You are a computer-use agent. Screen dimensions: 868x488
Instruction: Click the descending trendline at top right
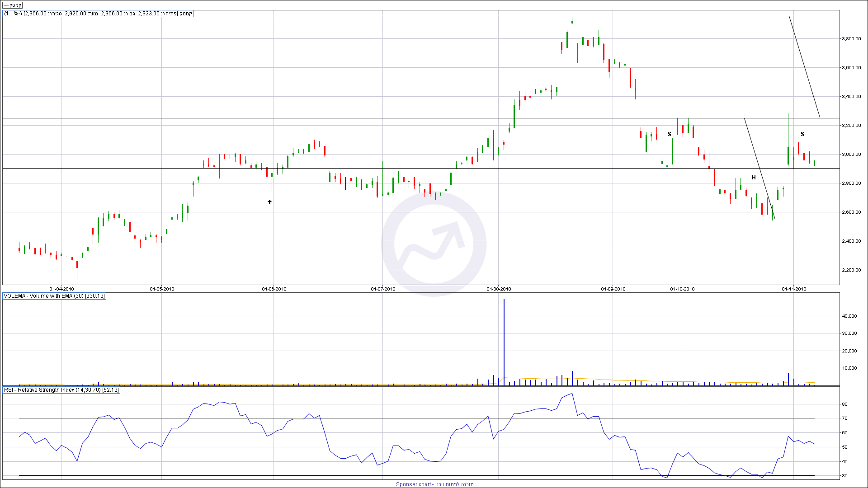tap(805, 67)
